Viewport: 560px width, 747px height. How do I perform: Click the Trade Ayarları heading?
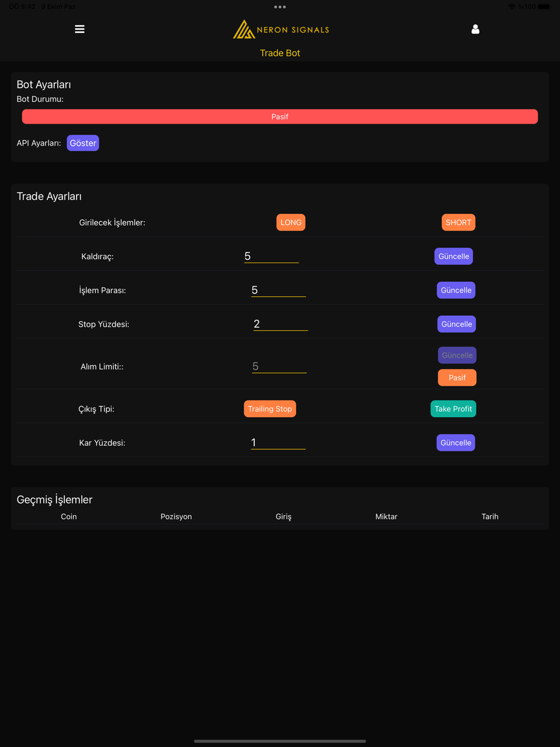click(x=49, y=197)
